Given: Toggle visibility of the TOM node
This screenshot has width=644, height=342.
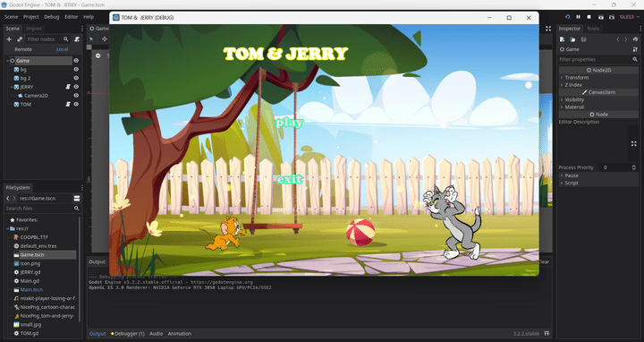Looking at the screenshot, I should pyautogui.click(x=76, y=105).
